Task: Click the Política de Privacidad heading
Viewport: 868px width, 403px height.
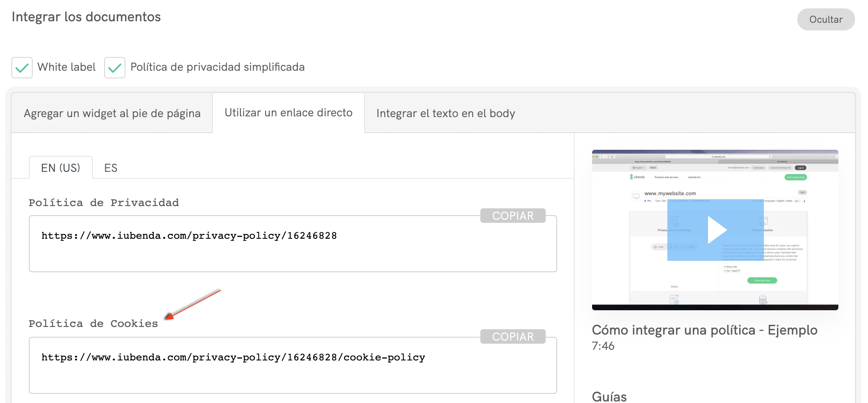Action: click(103, 203)
